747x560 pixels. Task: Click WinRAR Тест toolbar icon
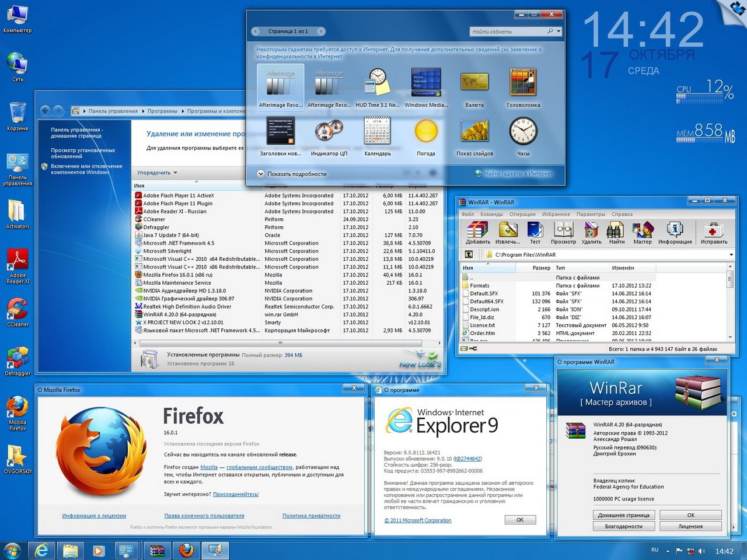pyautogui.click(x=535, y=233)
